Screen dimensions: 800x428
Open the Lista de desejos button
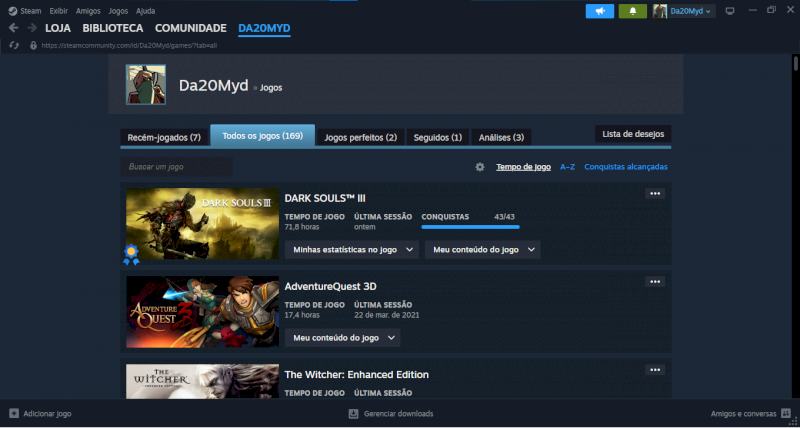632,134
